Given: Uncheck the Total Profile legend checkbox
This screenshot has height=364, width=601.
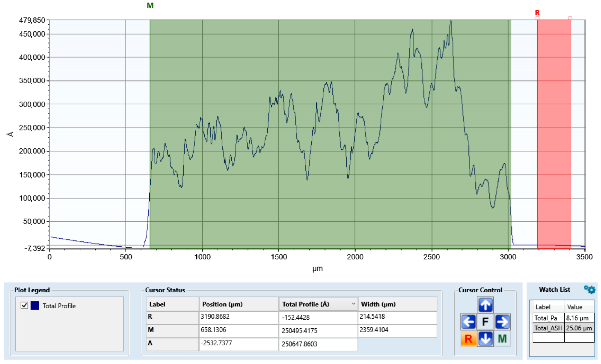Looking at the screenshot, I should pos(24,305).
